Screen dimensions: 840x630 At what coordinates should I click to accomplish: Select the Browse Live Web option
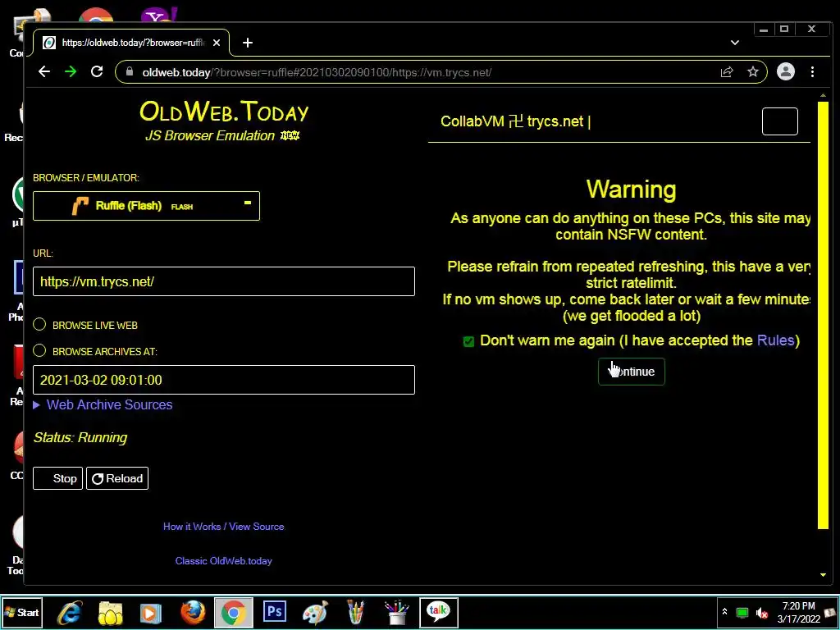point(39,325)
